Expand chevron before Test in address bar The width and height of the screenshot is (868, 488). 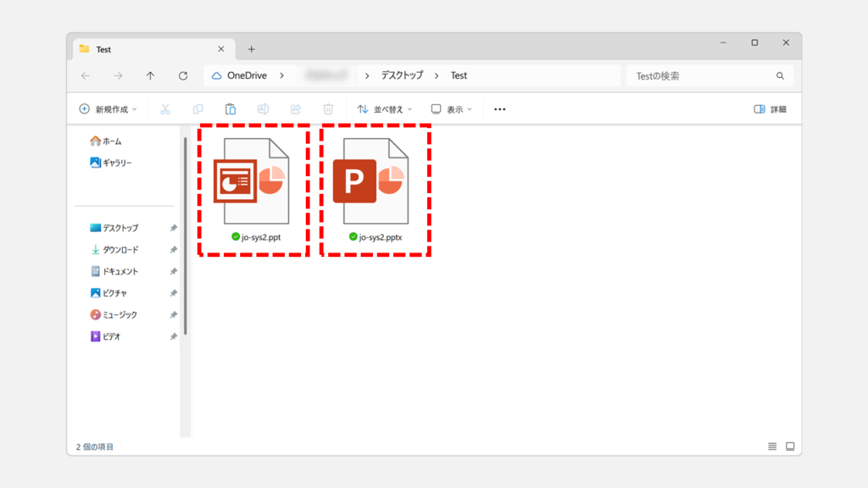[437, 75]
